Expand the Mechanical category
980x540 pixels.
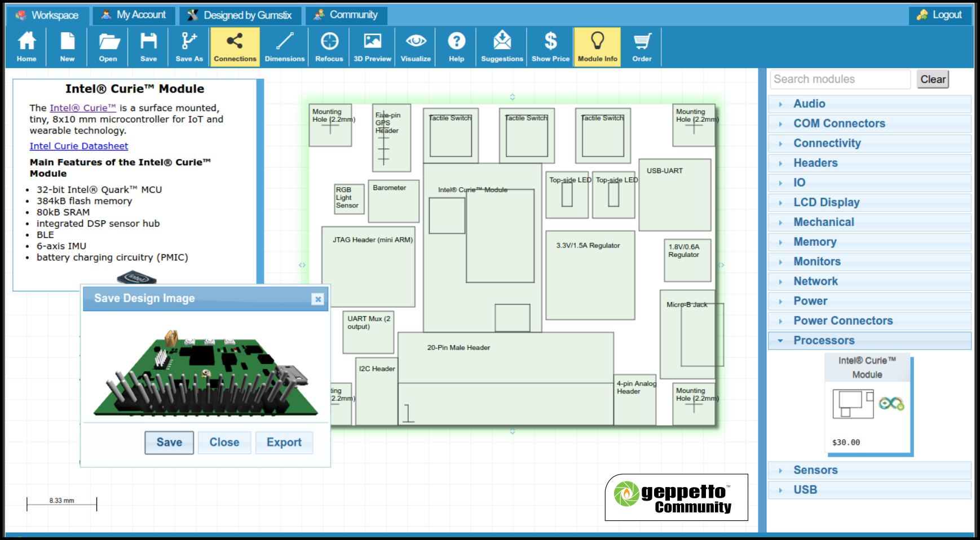869,222
